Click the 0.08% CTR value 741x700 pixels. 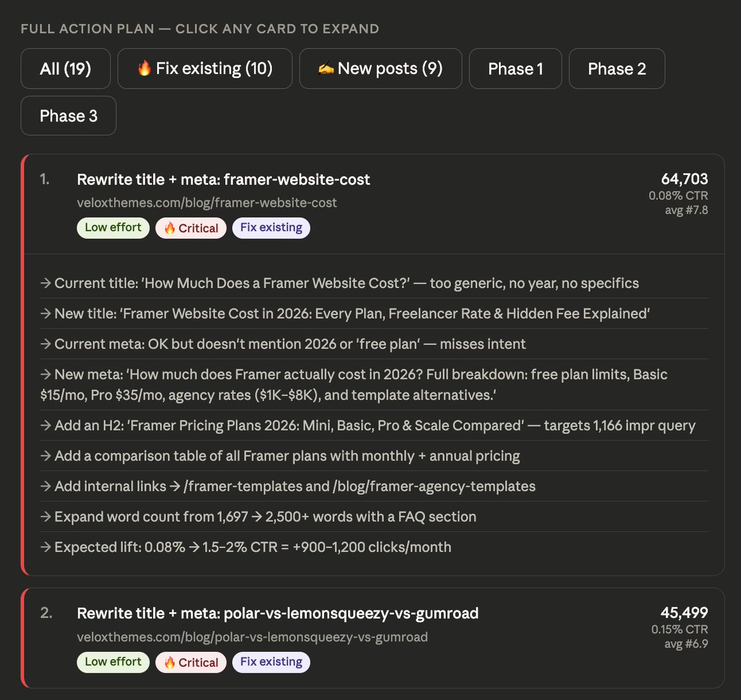point(678,195)
